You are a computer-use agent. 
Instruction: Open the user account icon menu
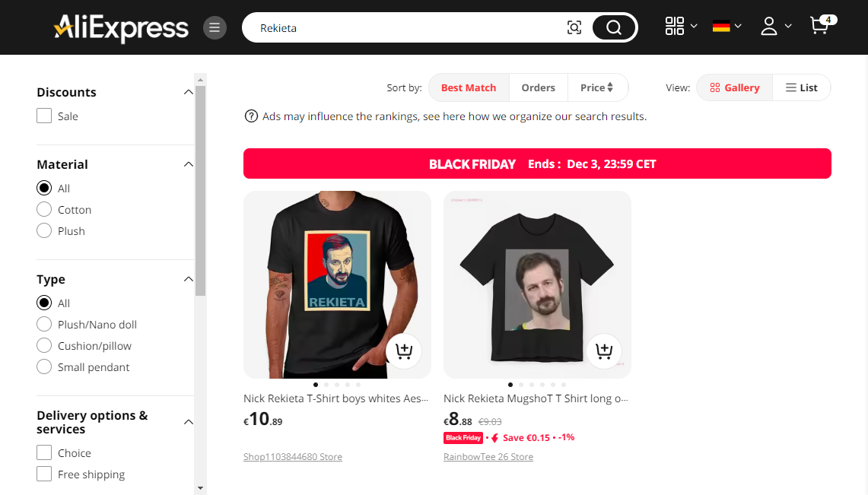pos(769,26)
